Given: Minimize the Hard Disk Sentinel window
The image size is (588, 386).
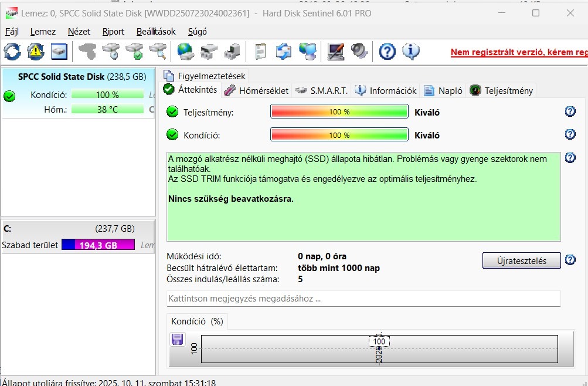Looking at the screenshot, I should click(x=501, y=13).
